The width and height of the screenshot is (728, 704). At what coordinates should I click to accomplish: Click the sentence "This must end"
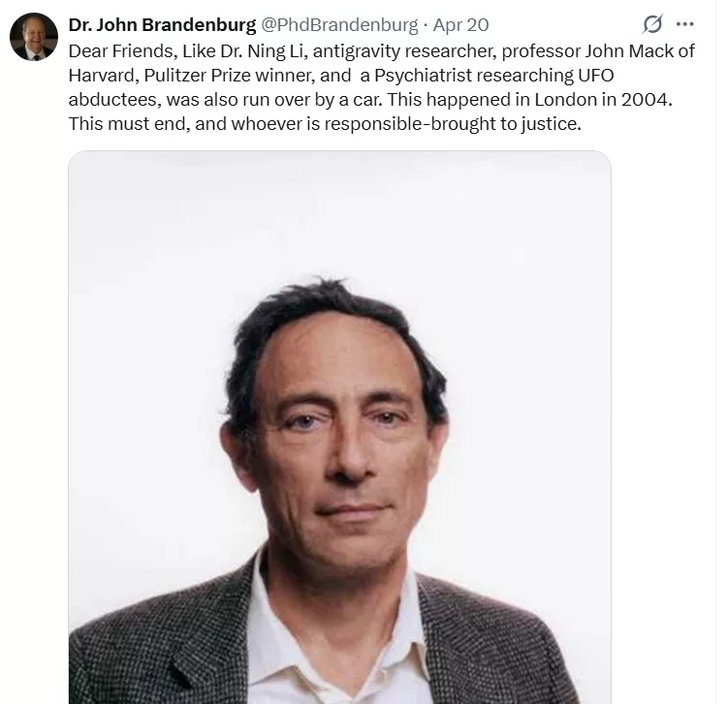129,125
